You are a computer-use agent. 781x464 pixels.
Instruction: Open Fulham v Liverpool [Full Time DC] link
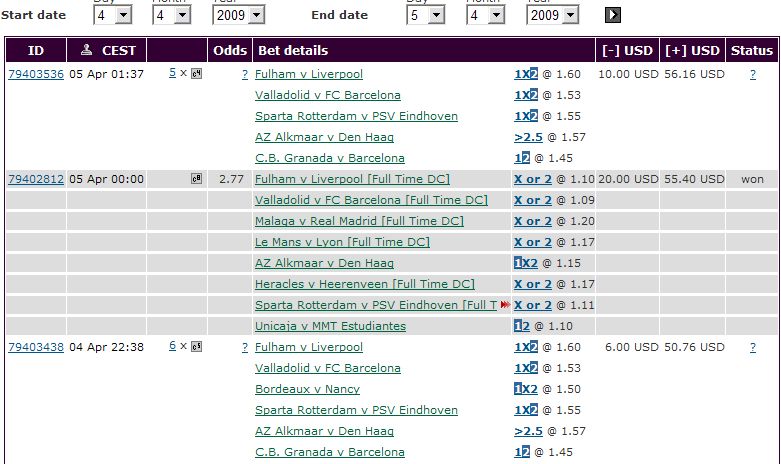[352, 179]
